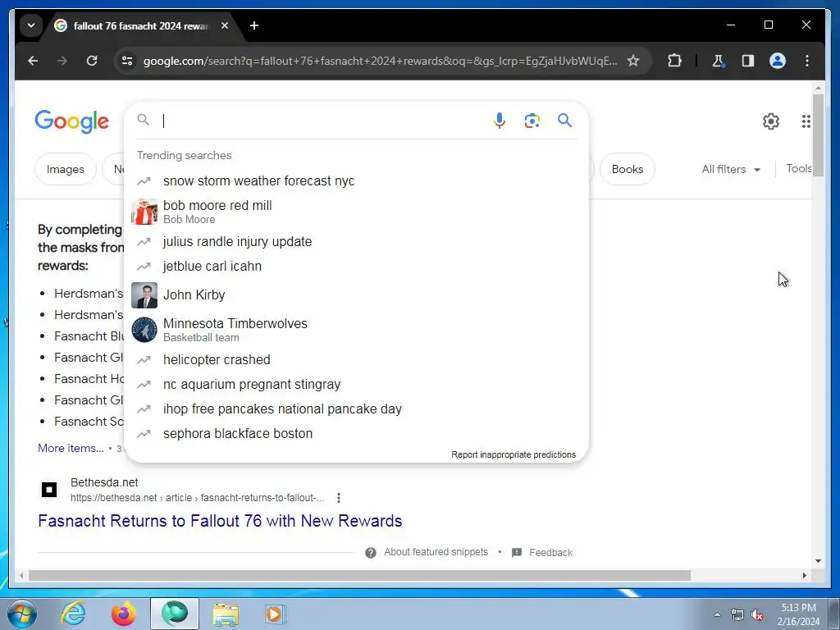
Task: Click the Bethesda favicon icon
Action: [x=49, y=490]
